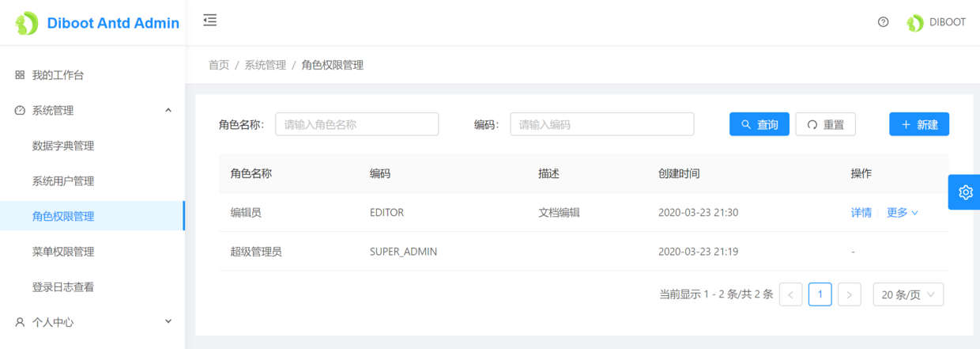
Task: Collapse the 系统管理 submenu chevron
Action: (x=168, y=110)
